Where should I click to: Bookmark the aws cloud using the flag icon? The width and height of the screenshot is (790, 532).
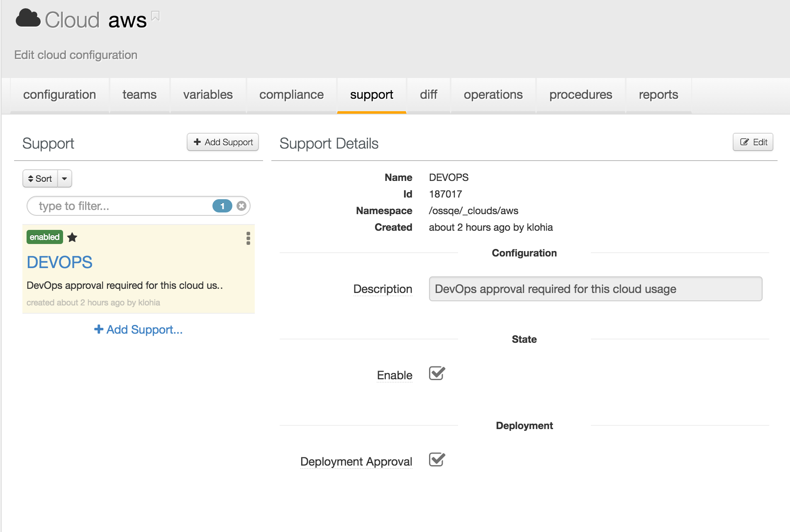pos(156,15)
